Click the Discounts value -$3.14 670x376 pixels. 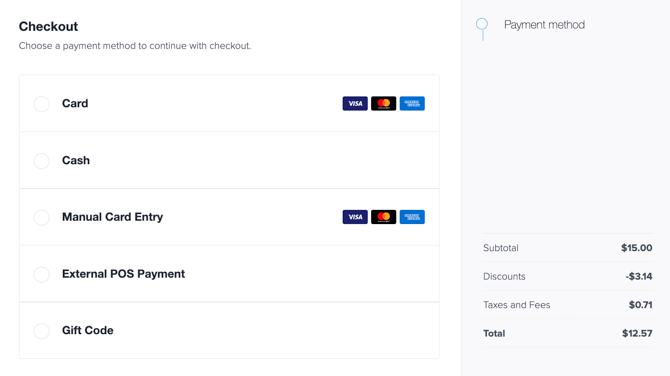click(x=639, y=276)
